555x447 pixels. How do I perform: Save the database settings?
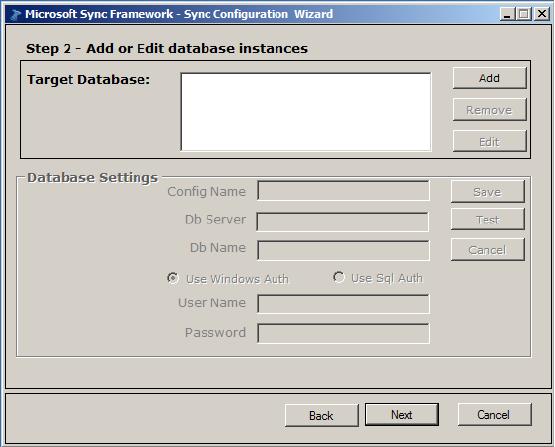(x=488, y=191)
